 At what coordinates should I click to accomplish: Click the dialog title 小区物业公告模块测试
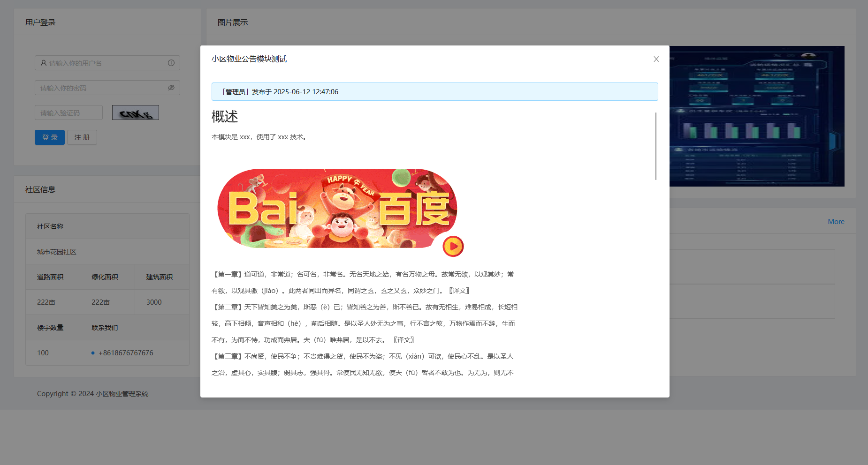click(249, 59)
